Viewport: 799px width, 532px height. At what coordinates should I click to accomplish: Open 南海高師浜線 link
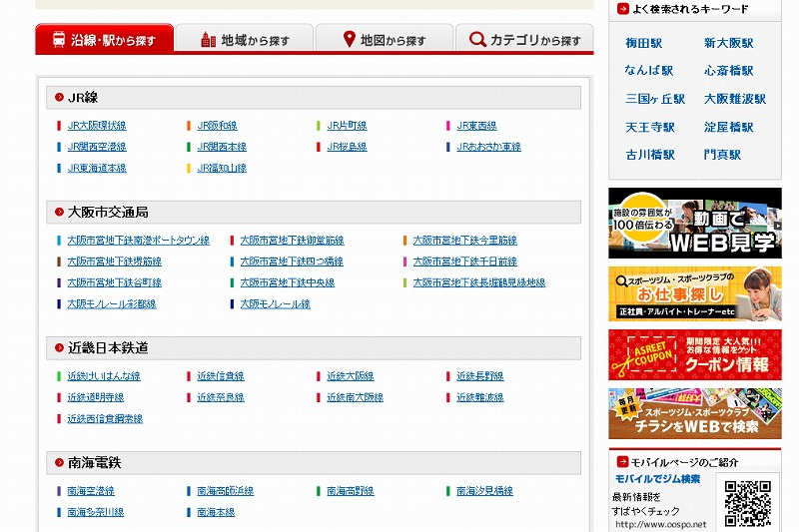(x=226, y=491)
